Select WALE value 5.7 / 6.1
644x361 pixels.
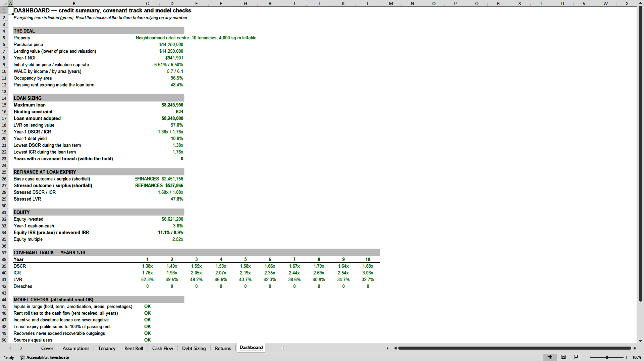point(175,71)
